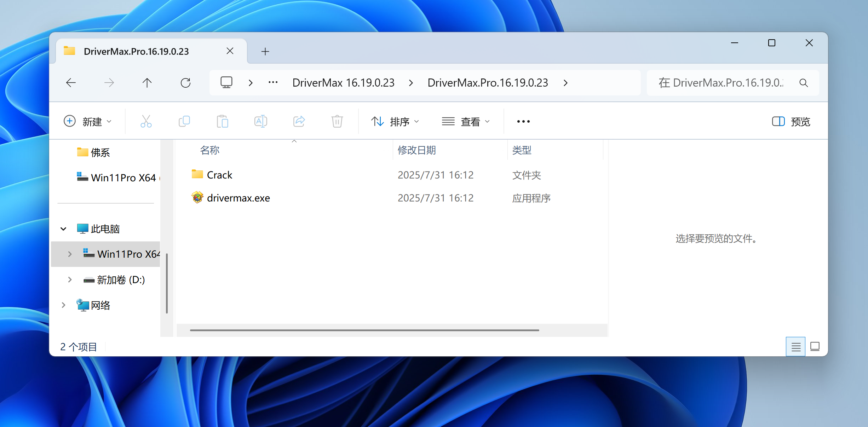This screenshot has width=868, height=427.
Task: Click DriverMax 16.19.0.23 breadcrumb
Action: pyautogui.click(x=343, y=83)
